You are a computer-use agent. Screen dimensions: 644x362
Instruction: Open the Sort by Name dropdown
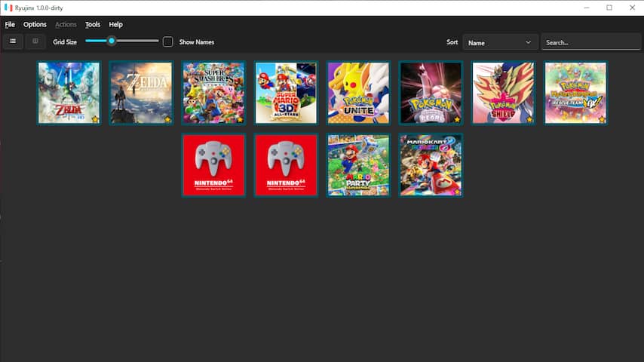500,42
